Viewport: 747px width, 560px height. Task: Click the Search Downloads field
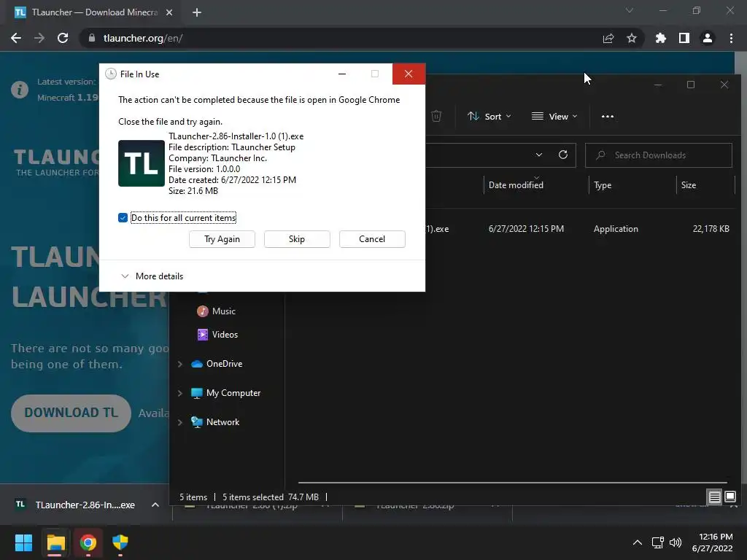[x=659, y=155]
